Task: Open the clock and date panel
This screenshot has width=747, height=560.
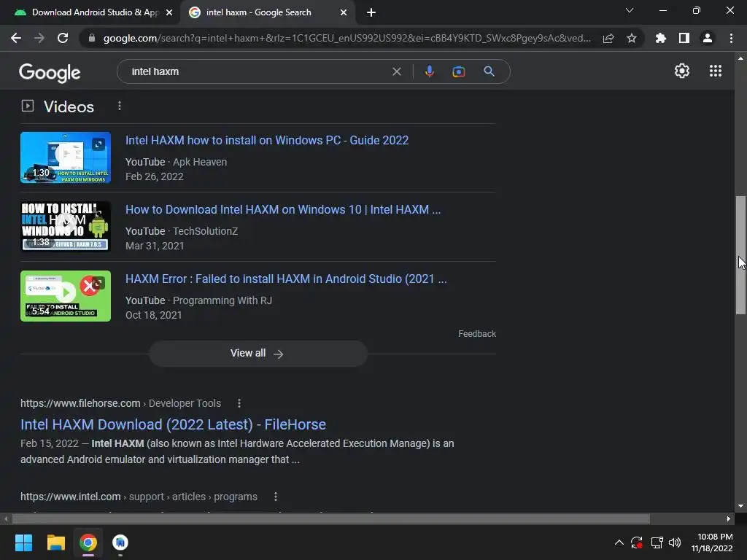Action: pos(712,542)
